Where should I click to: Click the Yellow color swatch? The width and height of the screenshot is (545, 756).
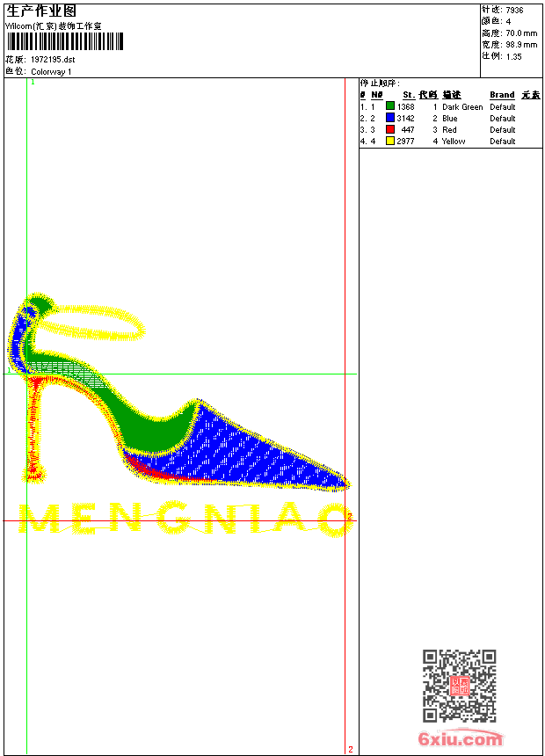(390, 141)
